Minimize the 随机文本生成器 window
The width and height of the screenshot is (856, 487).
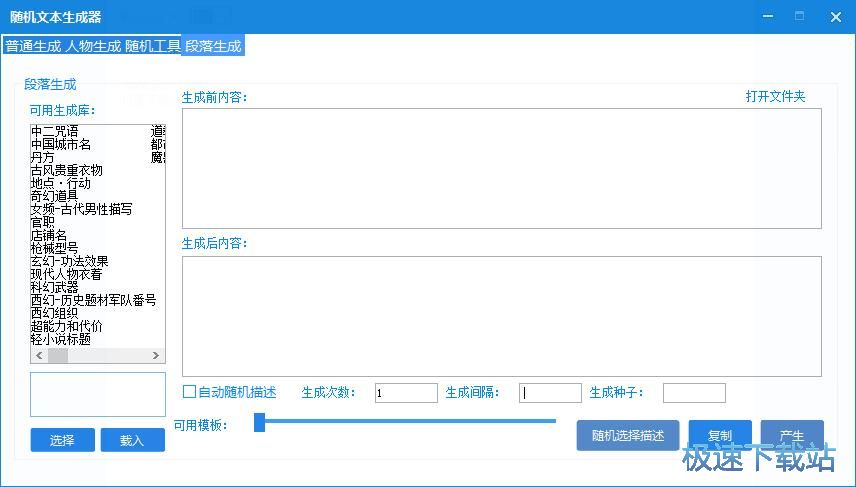point(768,16)
